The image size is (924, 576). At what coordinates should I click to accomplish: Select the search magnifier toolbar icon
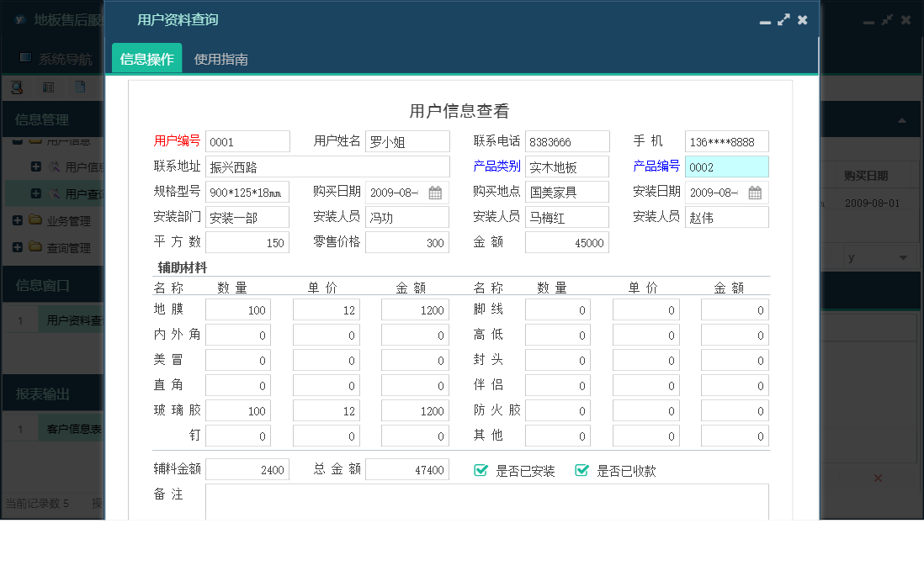[x=17, y=87]
